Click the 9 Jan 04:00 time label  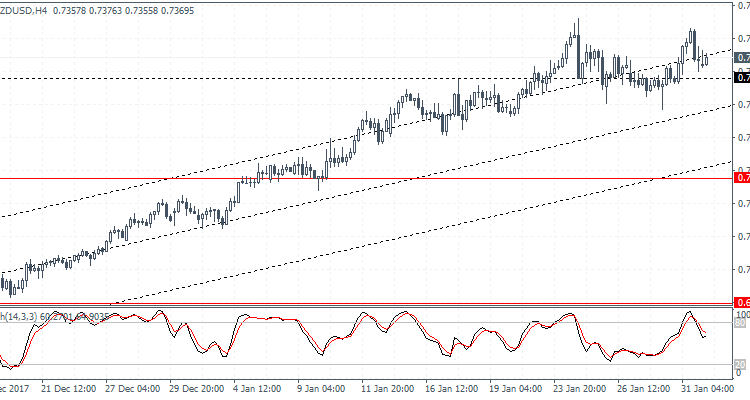(x=321, y=388)
